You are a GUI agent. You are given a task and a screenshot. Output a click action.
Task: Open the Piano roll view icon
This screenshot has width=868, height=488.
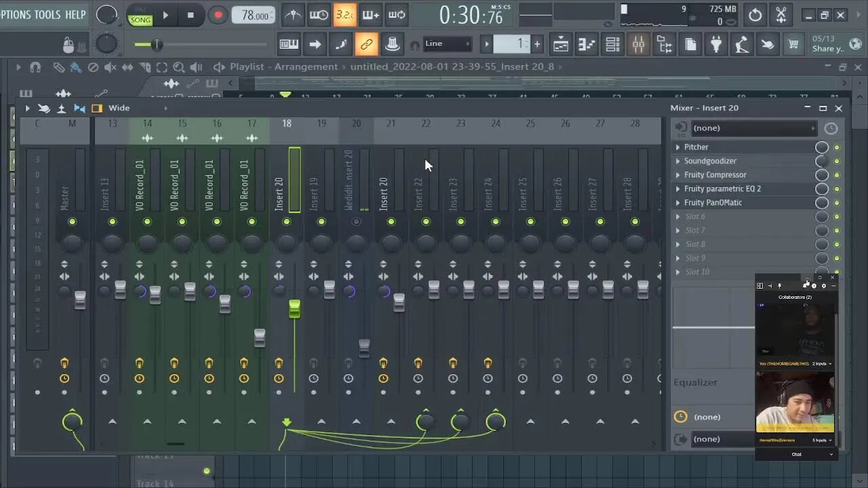click(x=586, y=45)
